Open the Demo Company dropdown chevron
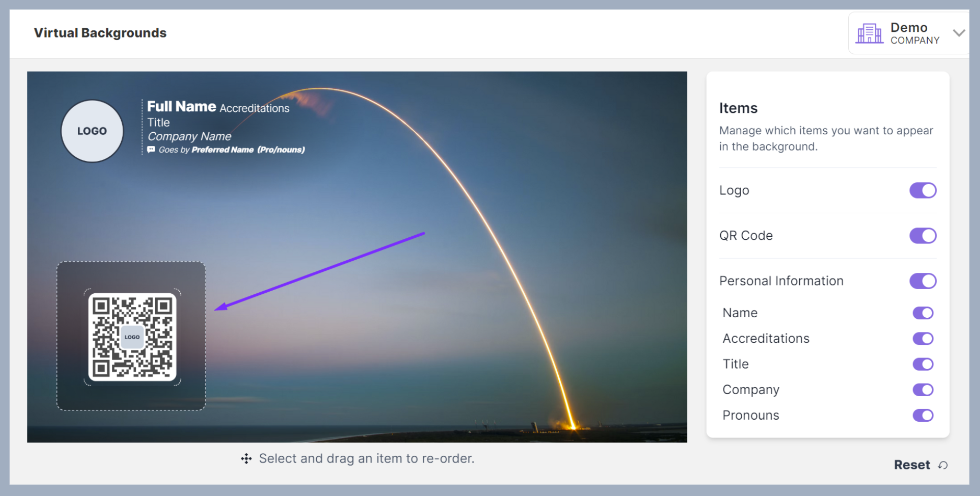980x496 pixels. click(959, 33)
